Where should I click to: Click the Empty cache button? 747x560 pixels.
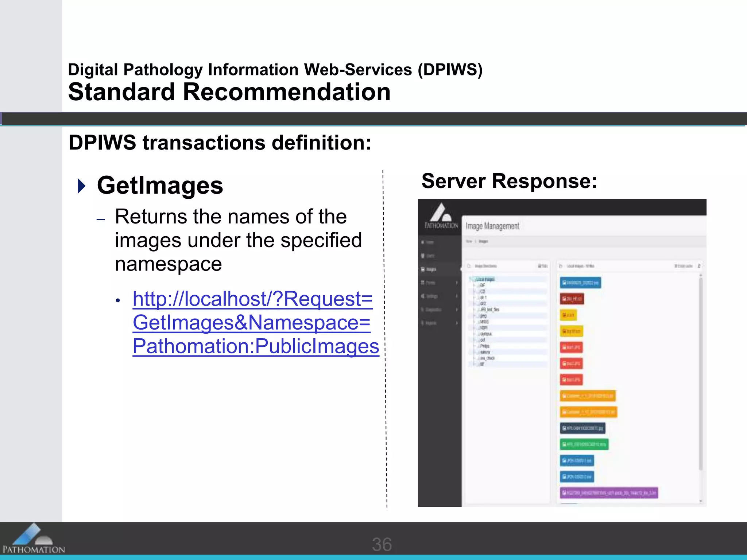pyautogui.click(x=684, y=266)
